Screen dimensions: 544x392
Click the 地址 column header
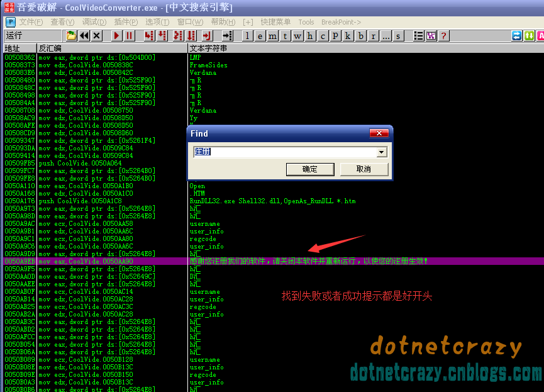pos(19,48)
